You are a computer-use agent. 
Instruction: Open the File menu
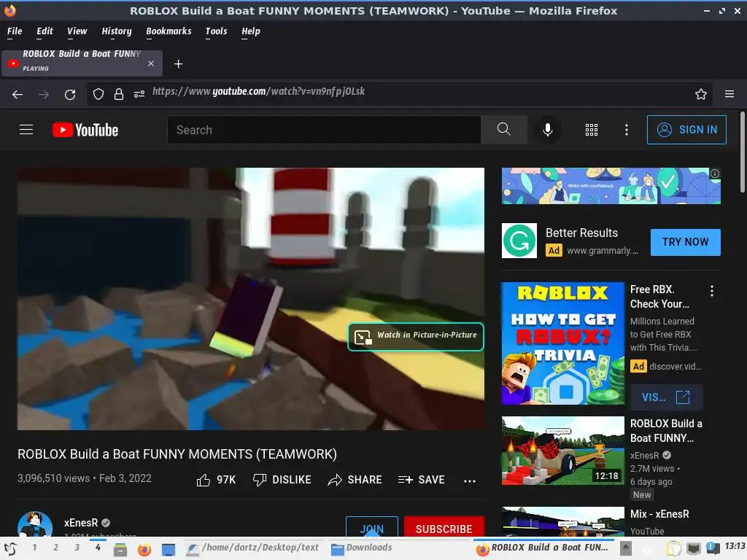pyautogui.click(x=15, y=31)
